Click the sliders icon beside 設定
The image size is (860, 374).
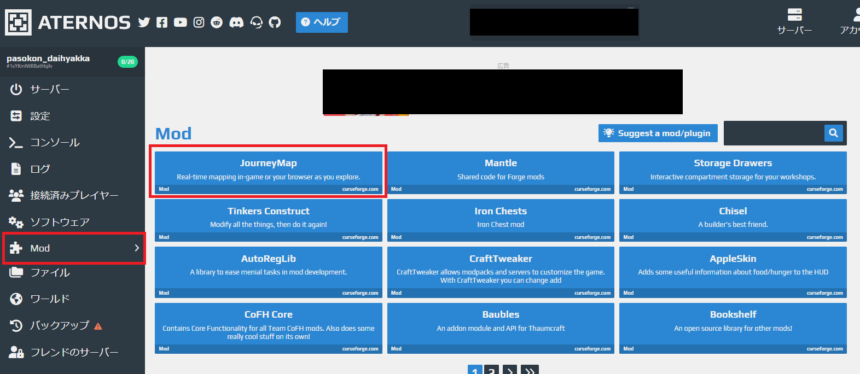tap(16, 116)
